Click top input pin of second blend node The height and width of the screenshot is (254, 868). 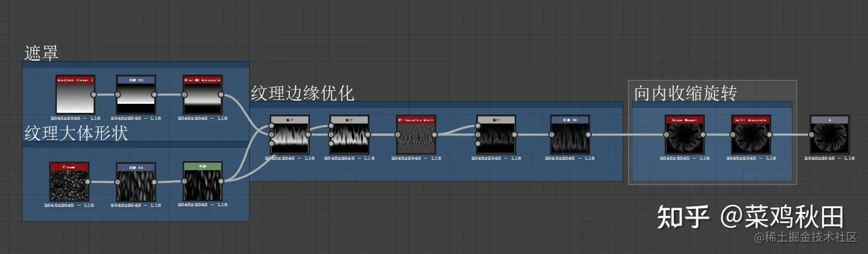pyautogui.click(x=330, y=126)
